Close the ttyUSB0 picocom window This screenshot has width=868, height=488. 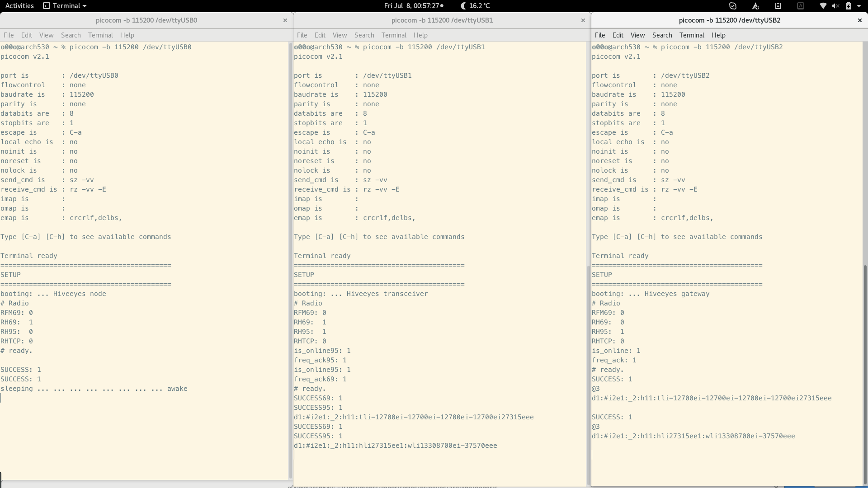(285, 20)
